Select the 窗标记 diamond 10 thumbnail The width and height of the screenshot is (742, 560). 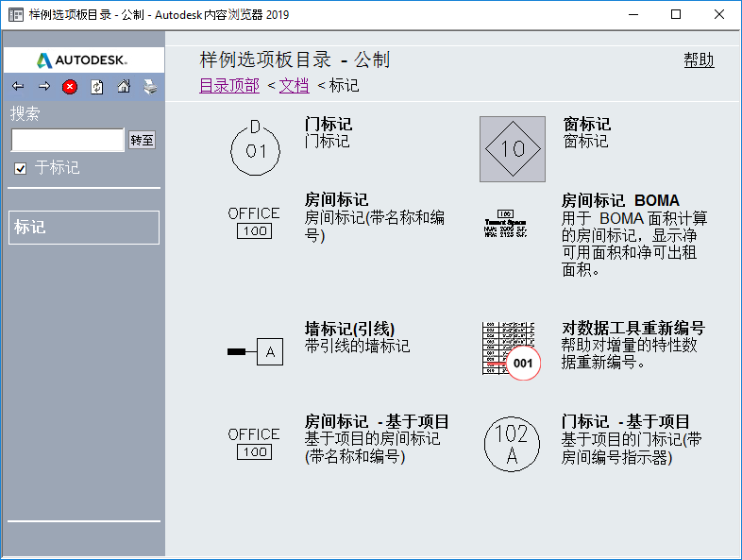click(513, 149)
